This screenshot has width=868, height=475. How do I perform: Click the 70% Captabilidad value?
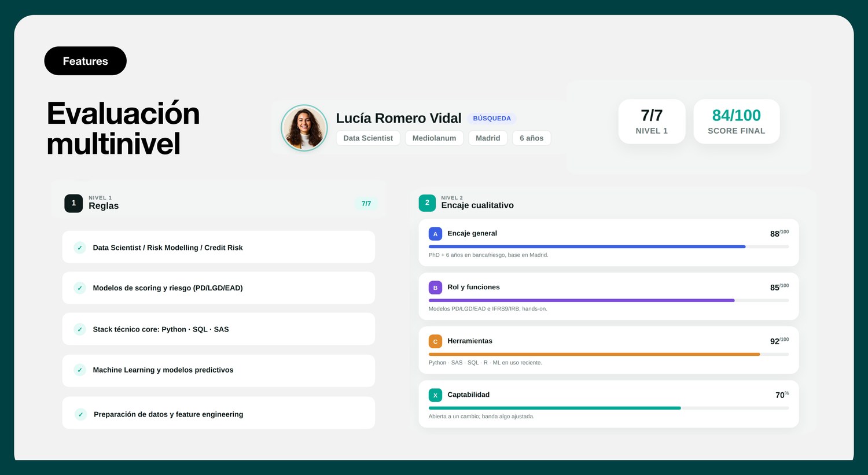coord(782,395)
